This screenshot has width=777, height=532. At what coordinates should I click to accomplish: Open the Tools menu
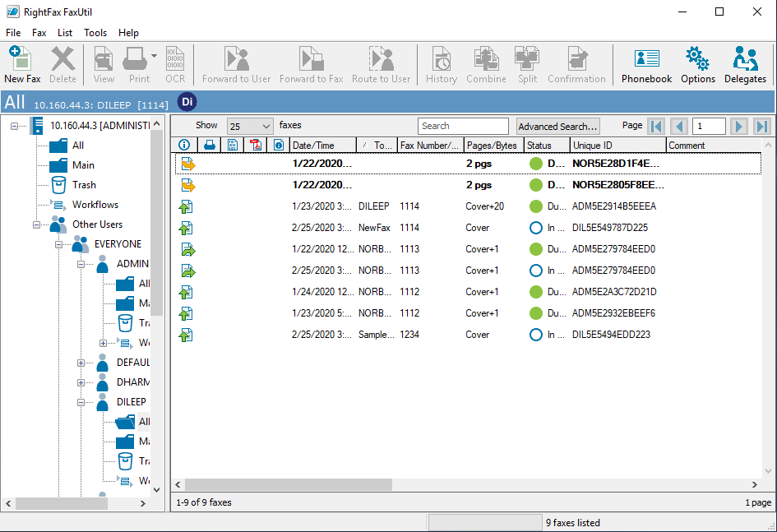[95, 33]
